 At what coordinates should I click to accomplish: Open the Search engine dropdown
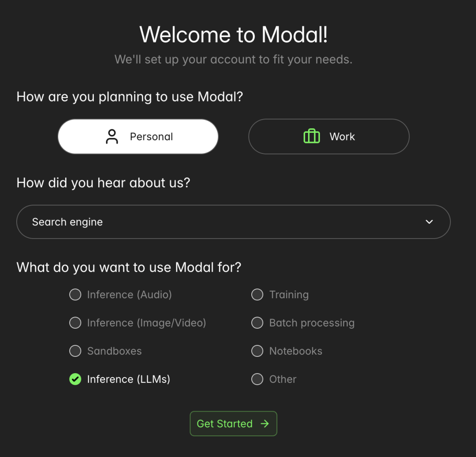(233, 222)
